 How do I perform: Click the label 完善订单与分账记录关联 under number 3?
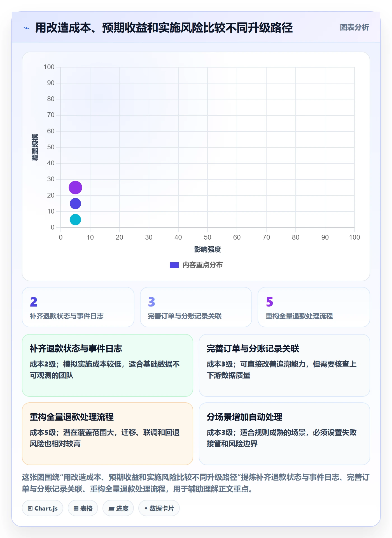pyautogui.click(x=185, y=316)
